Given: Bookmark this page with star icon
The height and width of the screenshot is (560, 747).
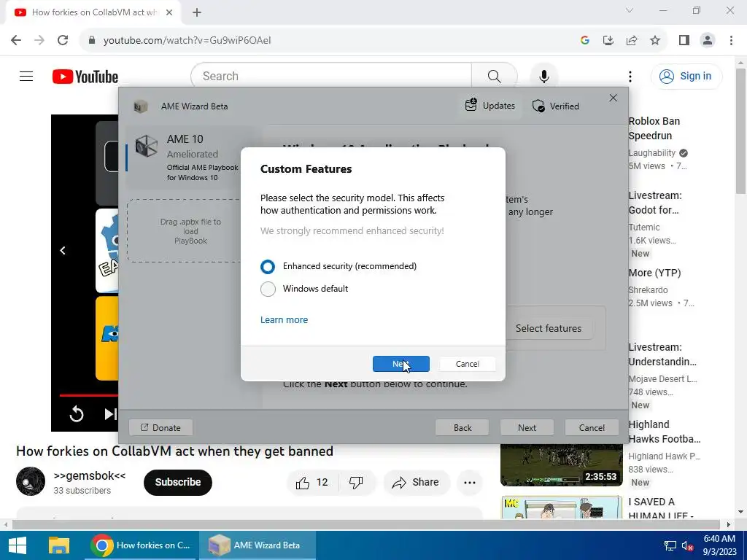Looking at the screenshot, I should [x=655, y=40].
